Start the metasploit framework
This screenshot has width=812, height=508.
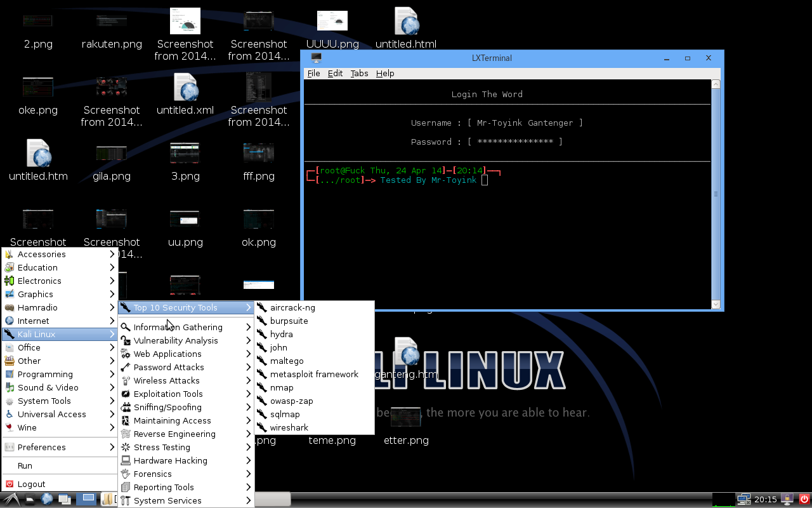313,374
